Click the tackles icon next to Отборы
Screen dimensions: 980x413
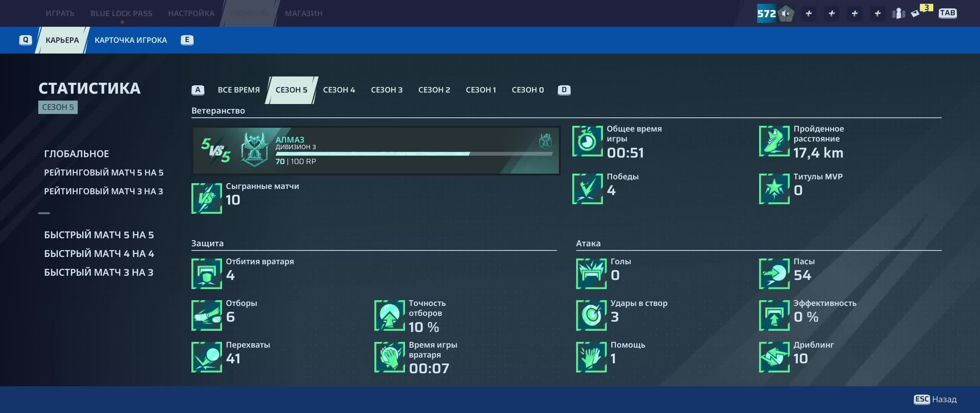[x=207, y=315]
